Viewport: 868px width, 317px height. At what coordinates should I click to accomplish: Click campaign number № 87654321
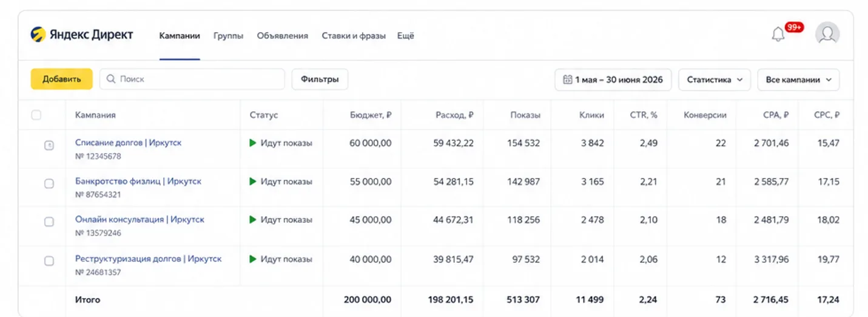click(98, 194)
